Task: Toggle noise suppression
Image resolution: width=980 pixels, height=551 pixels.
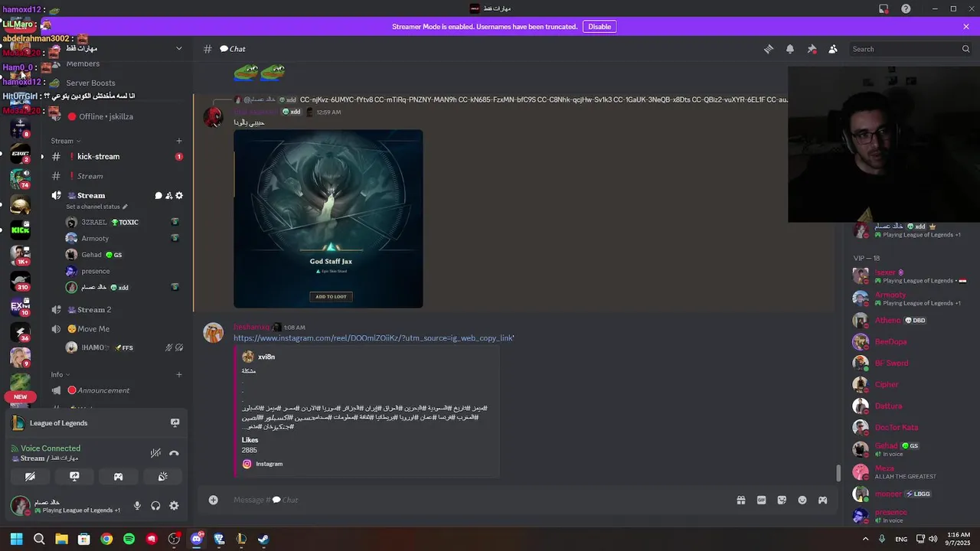Action: [155, 453]
